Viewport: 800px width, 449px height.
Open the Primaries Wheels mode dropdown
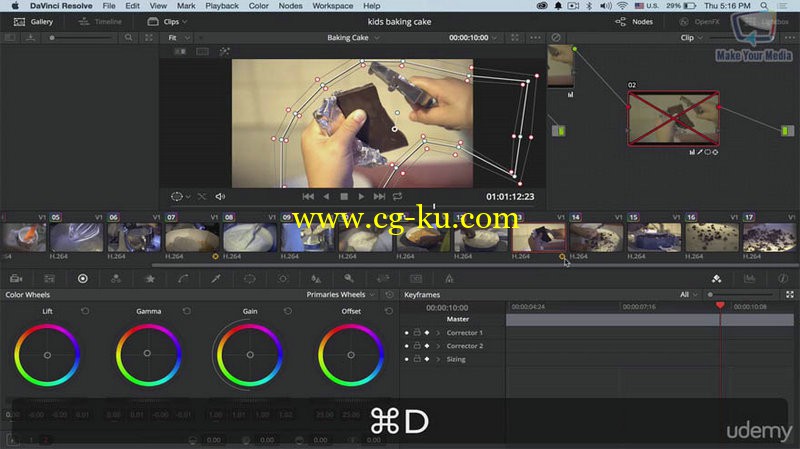pyautogui.click(x=341, y=294)
